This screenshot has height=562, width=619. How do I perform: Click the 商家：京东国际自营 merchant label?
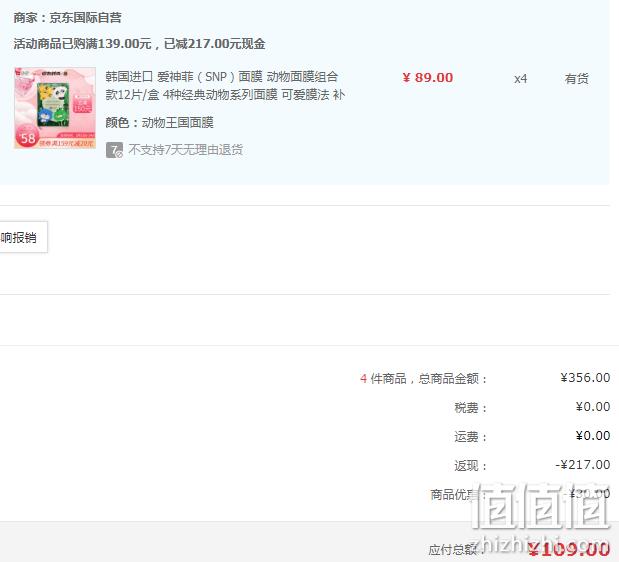pos(68,18)
